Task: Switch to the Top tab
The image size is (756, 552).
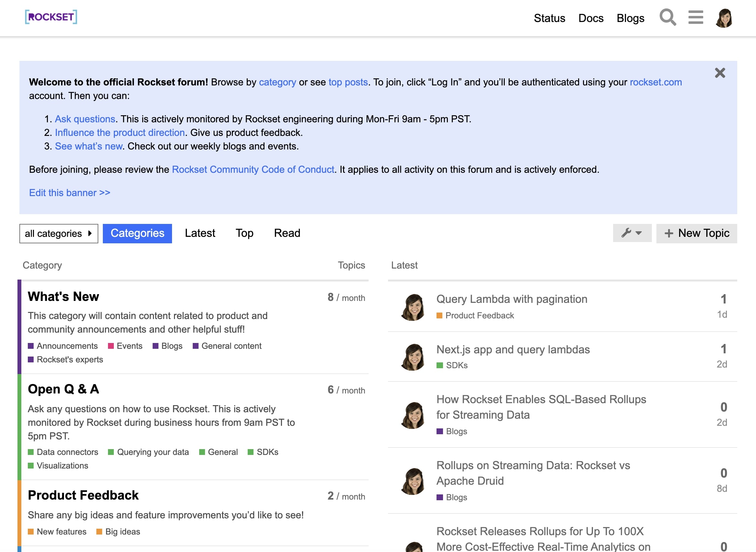Action: pos(244,233)
